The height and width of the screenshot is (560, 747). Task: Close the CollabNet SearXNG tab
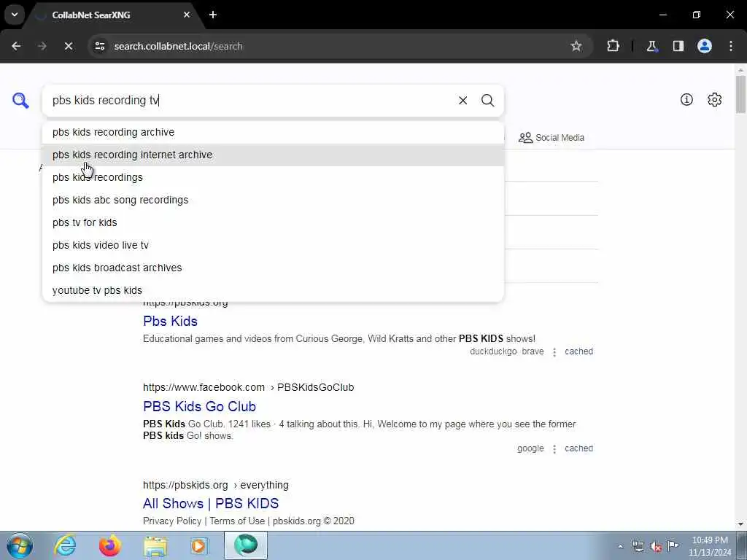point(187,15)
